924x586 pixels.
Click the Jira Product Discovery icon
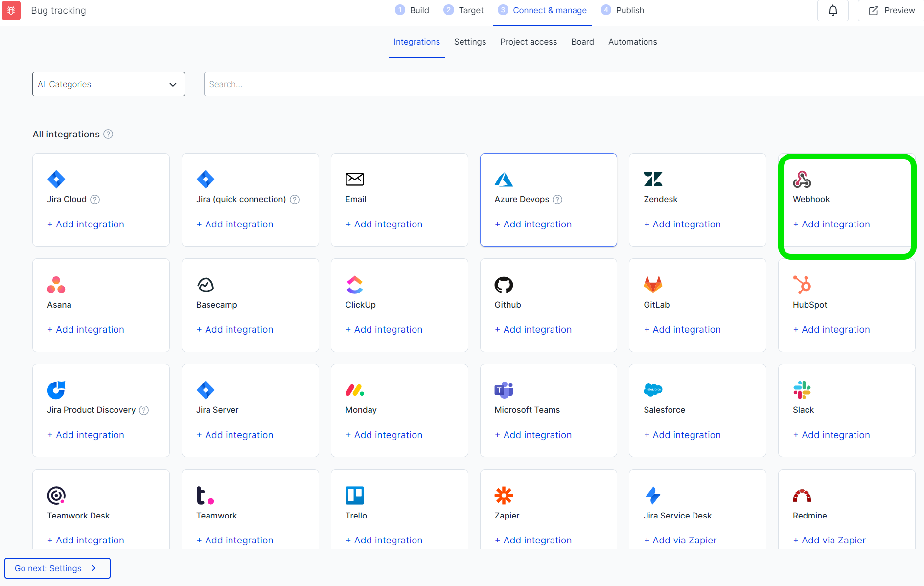point(56,390)
